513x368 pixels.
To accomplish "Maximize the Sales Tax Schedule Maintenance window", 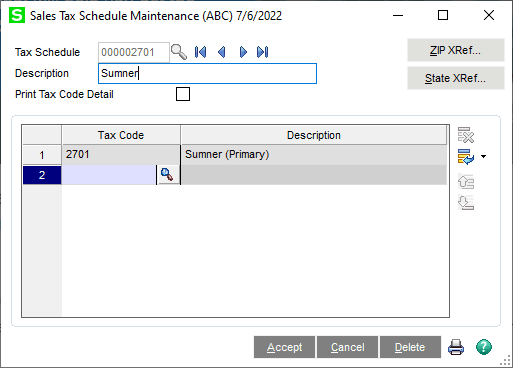I will click(x=443, y=15).
